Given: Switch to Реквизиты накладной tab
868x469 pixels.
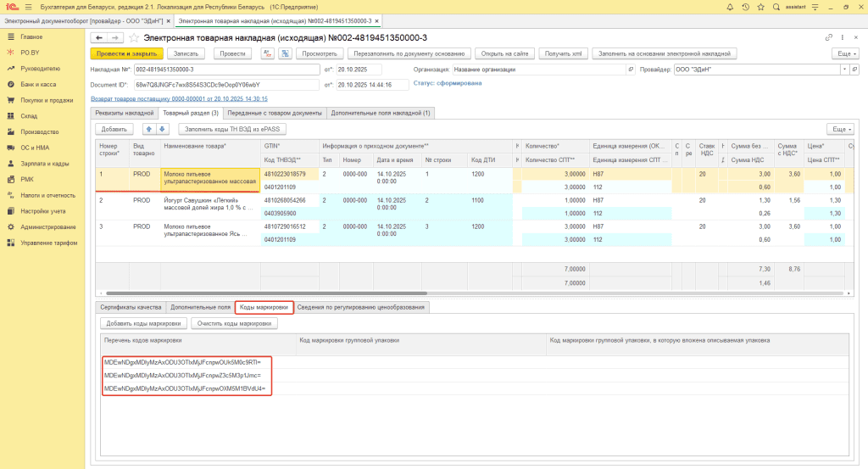Looking at the screenshot, I should pyautogui.click(x=124, y=113).
